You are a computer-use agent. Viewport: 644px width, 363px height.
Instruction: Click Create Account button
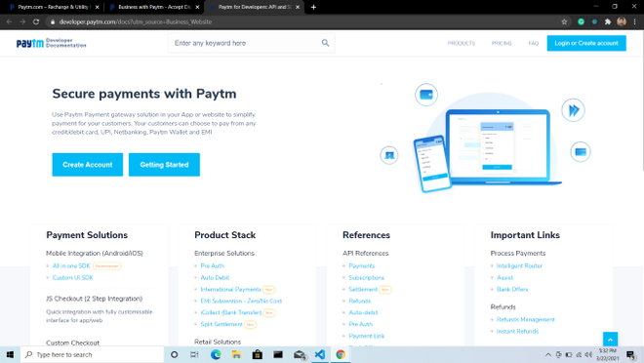pos(88,165)
